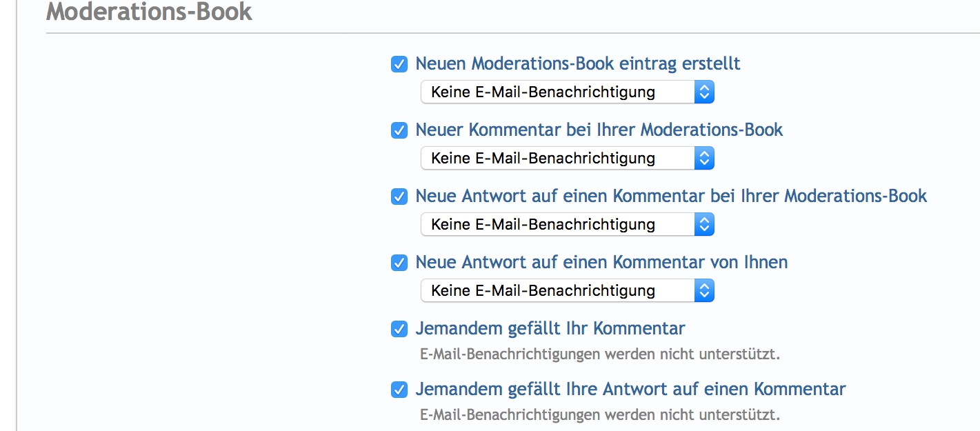Click label 'Neue Antwort auf einen Kommentar bei Ihrer Moderations-Book'
This screenshot has width=980, height=431.
coord(671,196)
